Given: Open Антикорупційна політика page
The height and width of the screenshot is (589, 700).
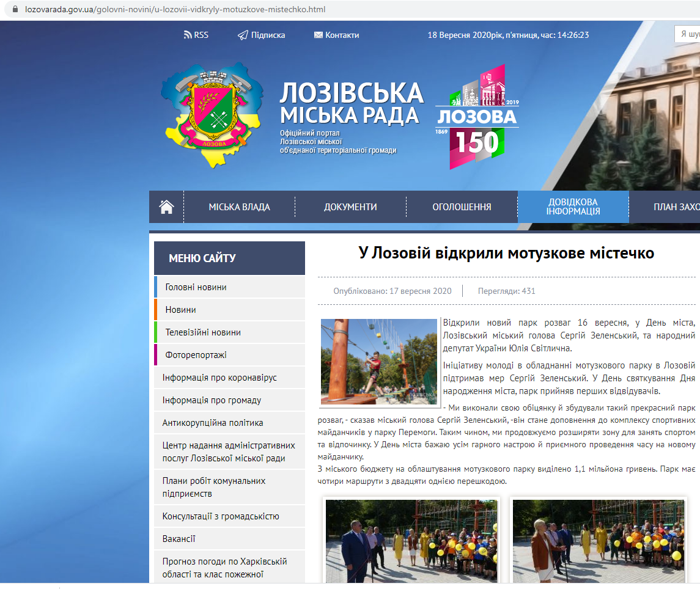Looking at the screenshot, I should (213, 423).
